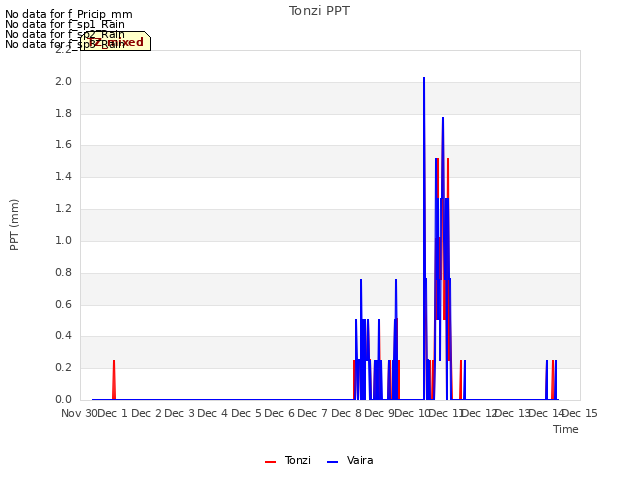This screenshot has height=480, width=640.
Task: Click the 0.4 y-axis tick label
Action: [63, 336]
